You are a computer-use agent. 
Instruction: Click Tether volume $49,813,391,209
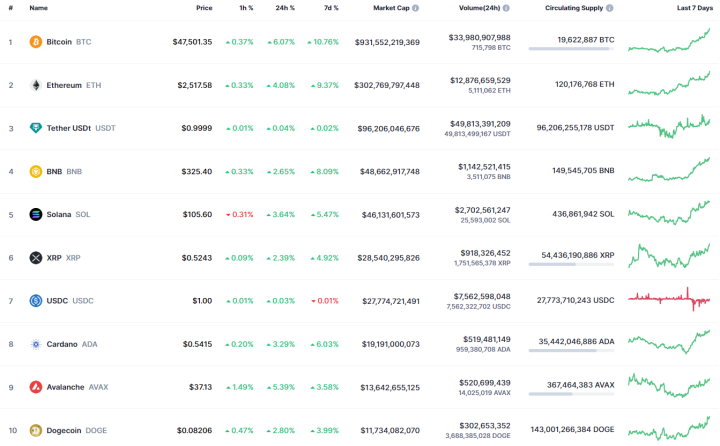[x=480, y=124]
